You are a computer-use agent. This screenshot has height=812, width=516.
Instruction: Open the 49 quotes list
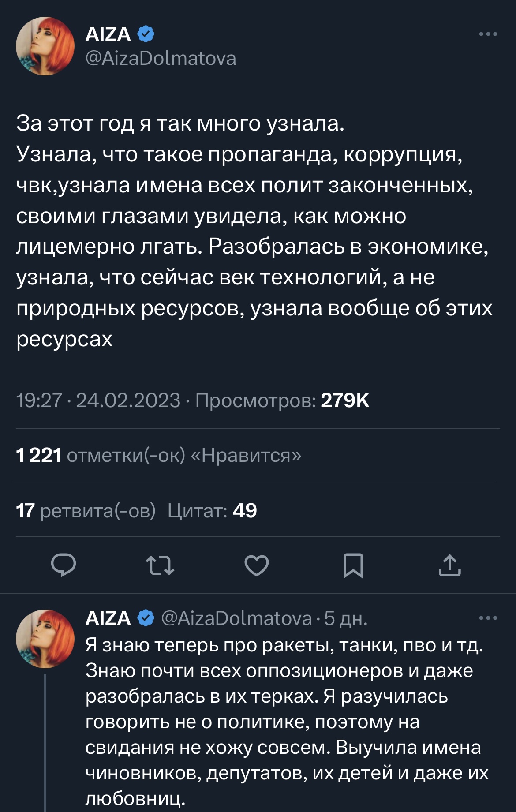pos(212,510)
